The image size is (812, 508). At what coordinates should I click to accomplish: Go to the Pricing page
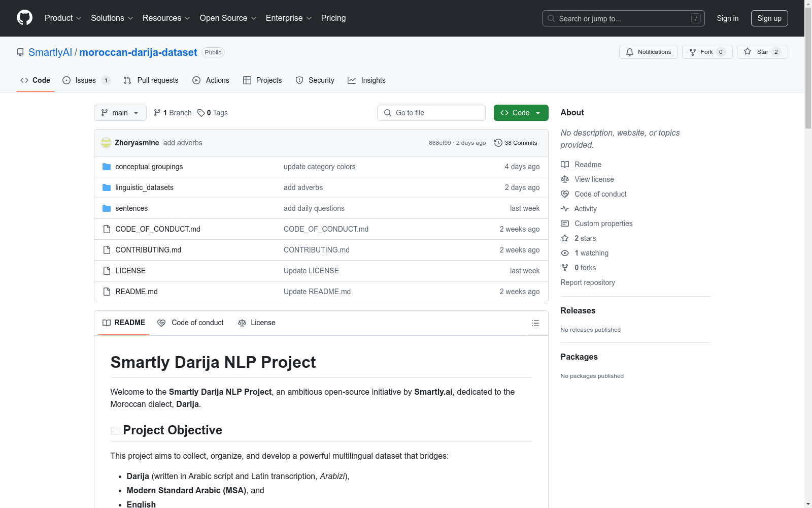333,18
